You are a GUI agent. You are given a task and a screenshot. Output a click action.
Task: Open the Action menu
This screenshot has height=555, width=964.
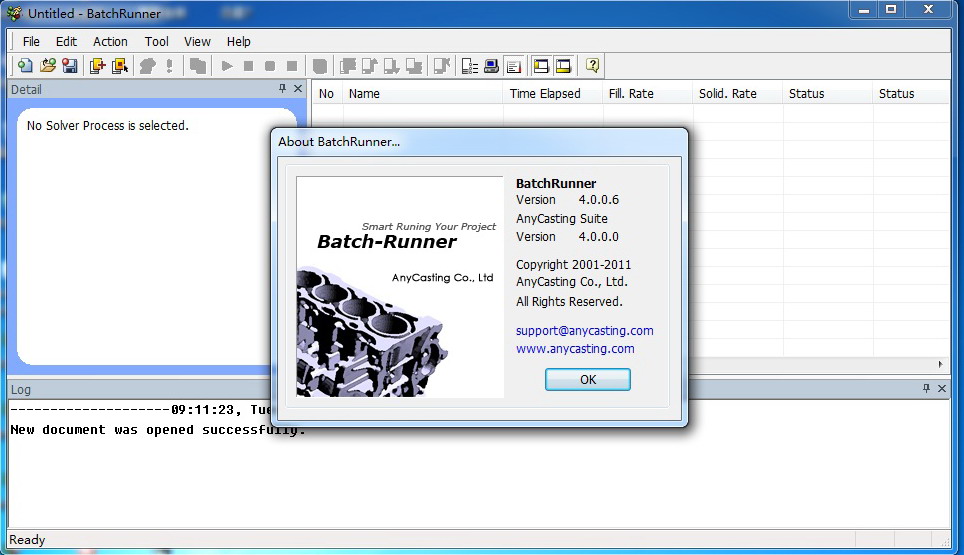(111, 42)
